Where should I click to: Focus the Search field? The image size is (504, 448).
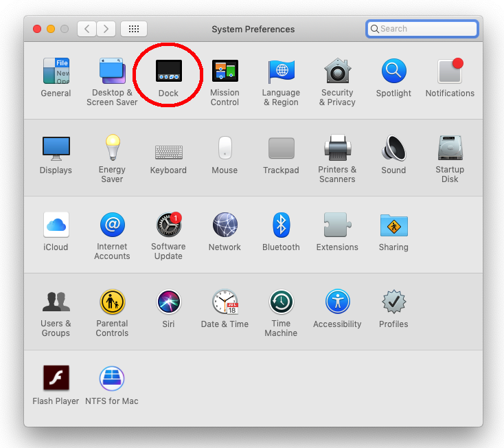point(422,29)
